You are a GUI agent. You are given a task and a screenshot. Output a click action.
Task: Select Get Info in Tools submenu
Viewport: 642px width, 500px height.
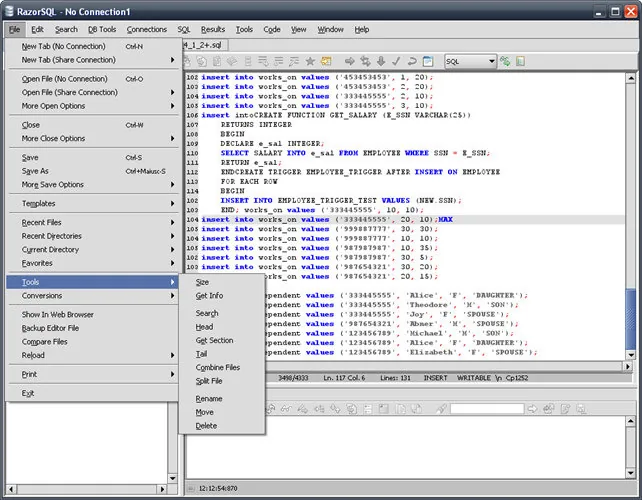[x=222, y=296]
